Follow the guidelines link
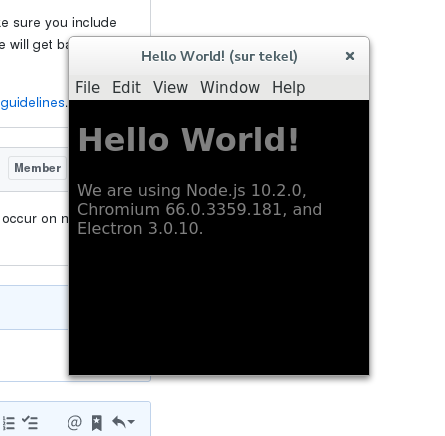The image size is (445, 436). (33, 103)
